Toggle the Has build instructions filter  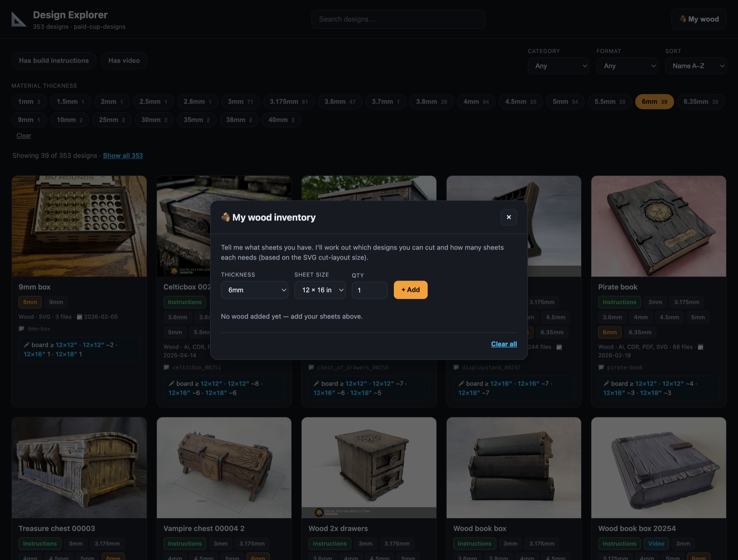(x=54, y=61)
